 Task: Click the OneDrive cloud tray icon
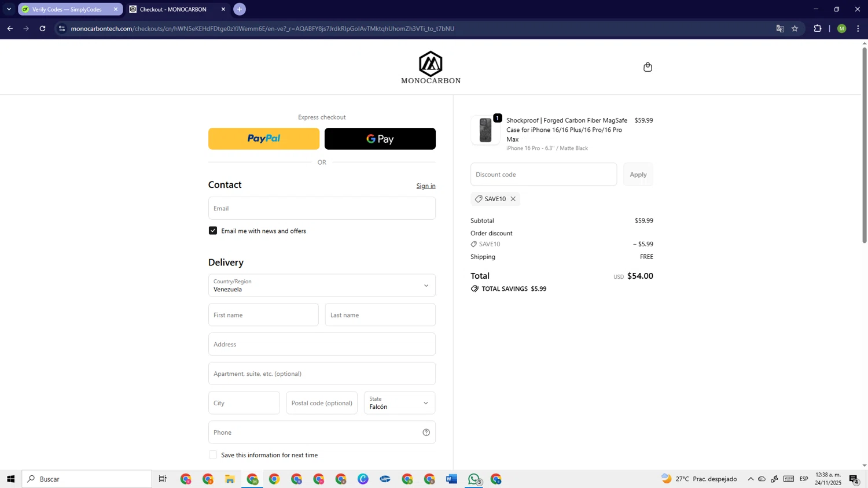762,479
